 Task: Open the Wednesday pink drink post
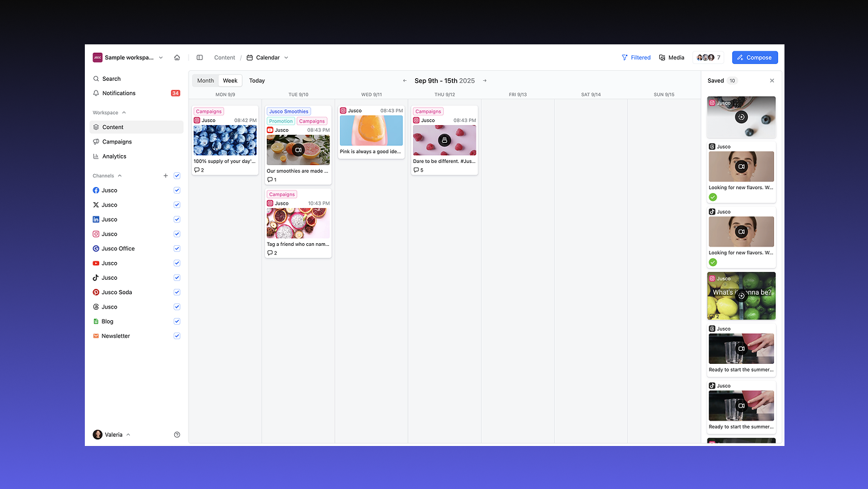point(371,132)
